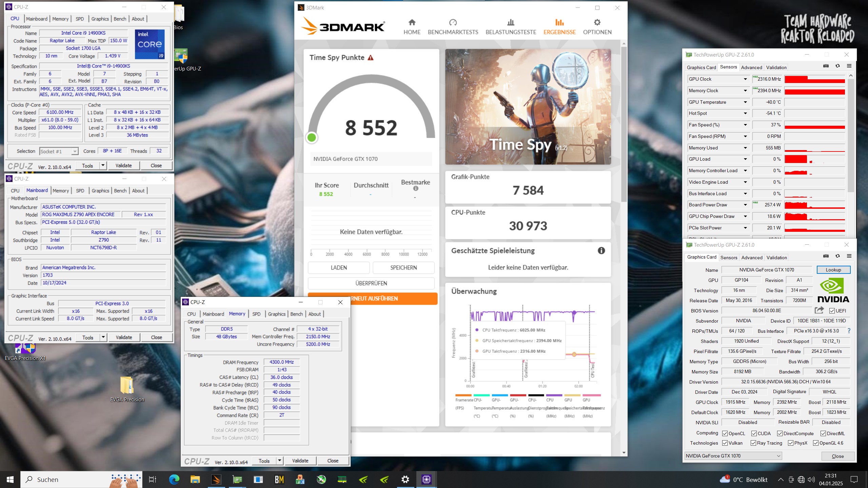Click Validate in CPU-Z Memory window
This screenshot has width=868, height=488.
(300, 461)
